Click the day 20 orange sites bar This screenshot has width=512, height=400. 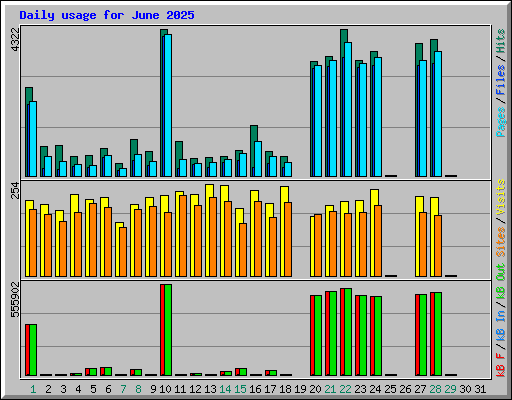(318, 245)
